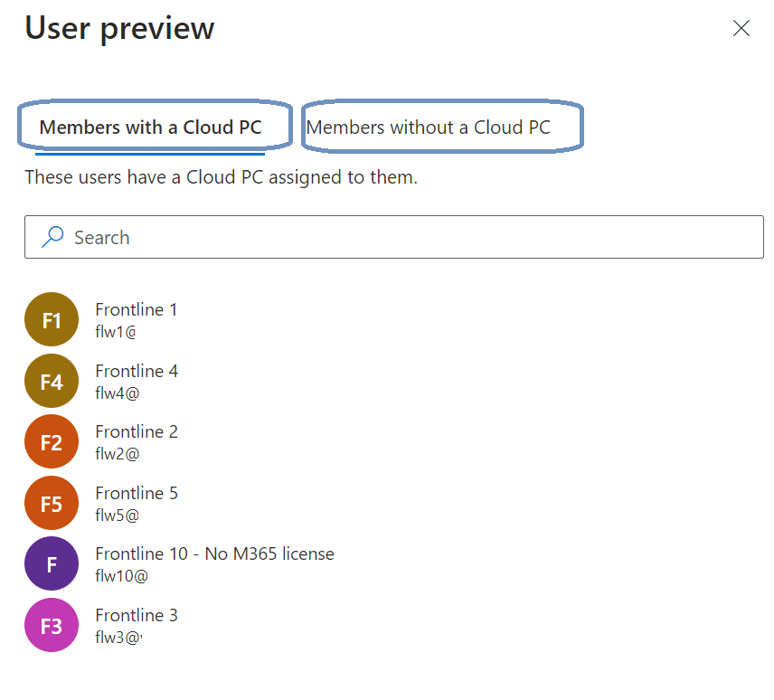Switch to Members without a Cloud PC tab
Screen dimensions: 774x700
coord(428,128)
